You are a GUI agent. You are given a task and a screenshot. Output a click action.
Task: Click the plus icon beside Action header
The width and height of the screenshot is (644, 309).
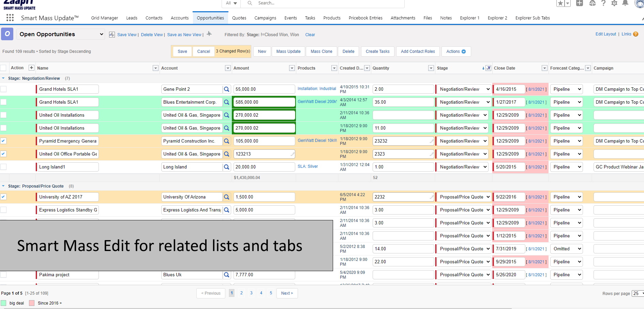pos(31,68)
